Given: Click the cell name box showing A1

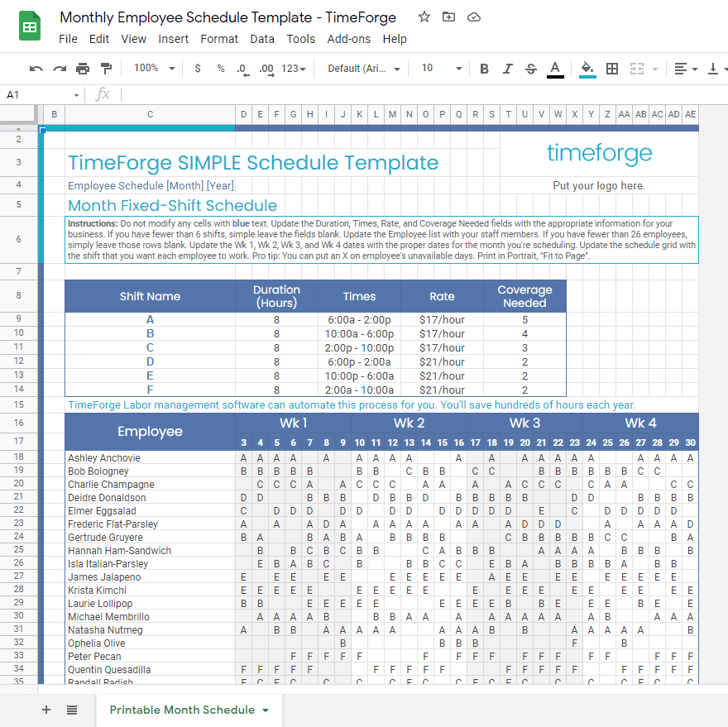Looking at the screenshot, I should [x=41, y=95].
